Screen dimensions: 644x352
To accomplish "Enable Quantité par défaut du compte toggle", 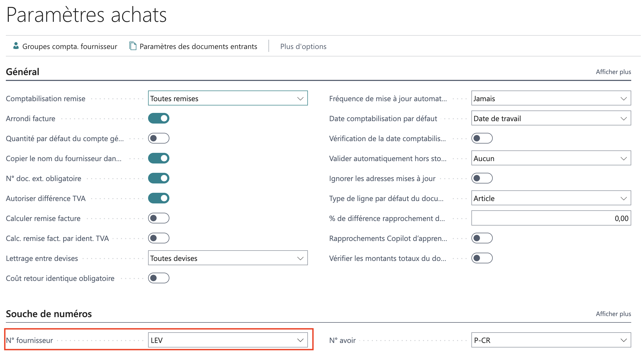I will pyautogui.click(x=159, y=138).
